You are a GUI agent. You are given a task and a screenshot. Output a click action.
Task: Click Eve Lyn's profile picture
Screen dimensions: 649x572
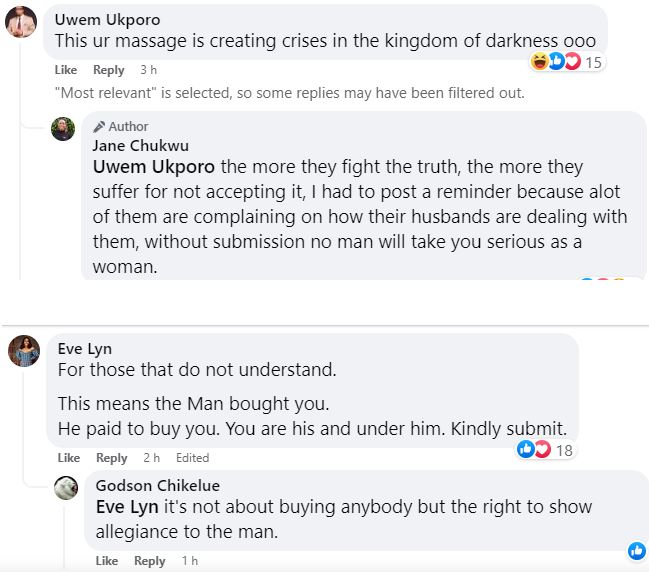coord(23,351)
